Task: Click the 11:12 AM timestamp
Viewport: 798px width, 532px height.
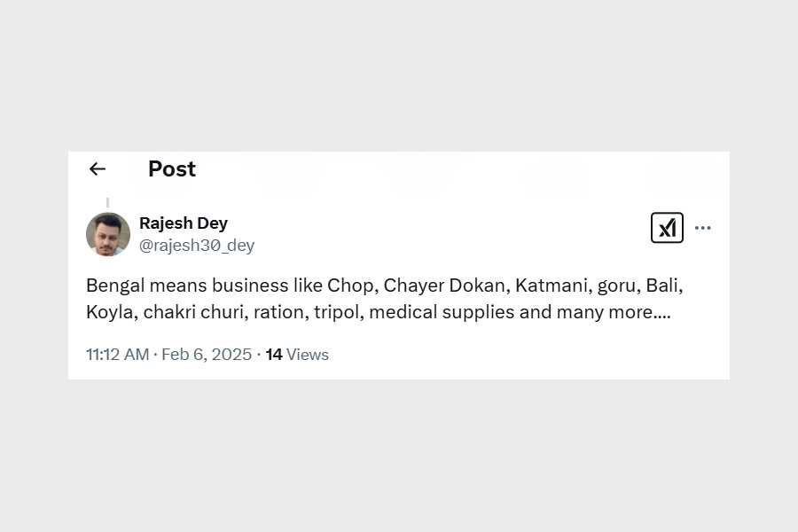Action: click(117, 355)
